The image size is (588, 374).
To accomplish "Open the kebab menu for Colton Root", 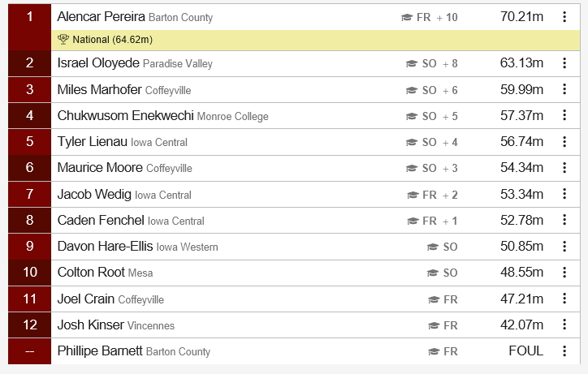I will (x=564, y=273).
